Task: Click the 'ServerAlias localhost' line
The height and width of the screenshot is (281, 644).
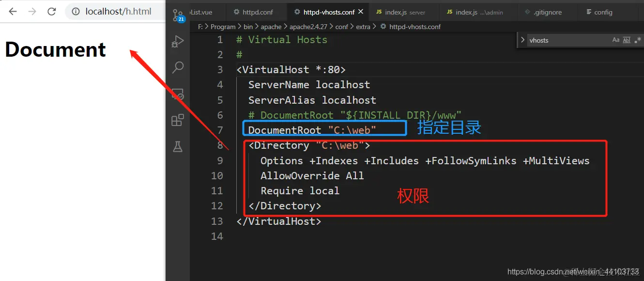Action: [x=312, y=100]
